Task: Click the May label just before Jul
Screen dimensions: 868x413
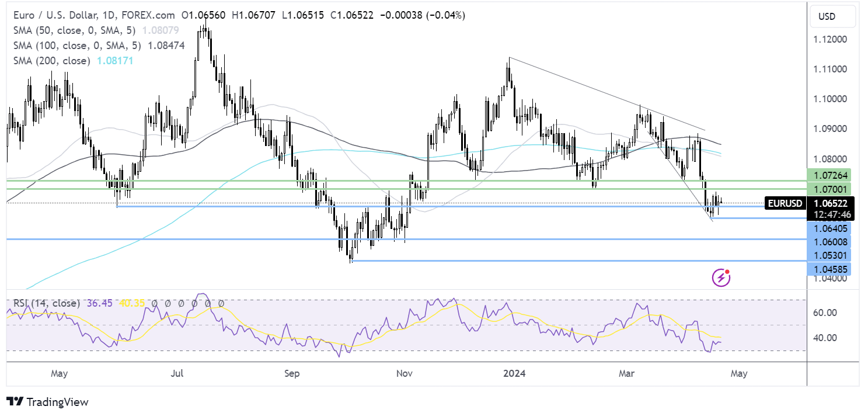Action: (x=60, y=373)
